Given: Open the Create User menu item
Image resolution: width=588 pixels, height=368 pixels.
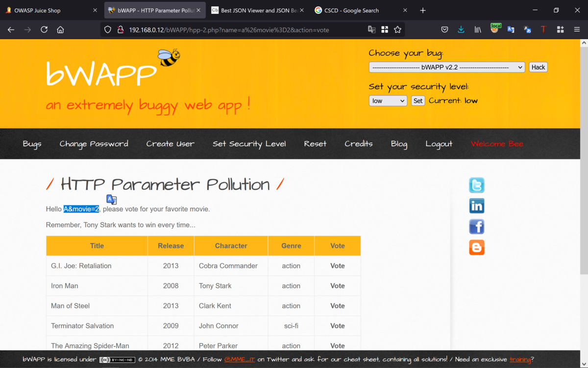Looking at the screenshot, I should click(170, 144).
